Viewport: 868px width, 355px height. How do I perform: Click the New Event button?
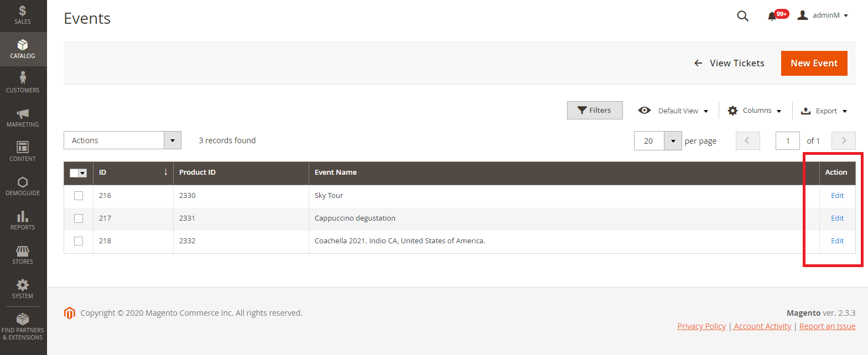[x=814, y=63]
